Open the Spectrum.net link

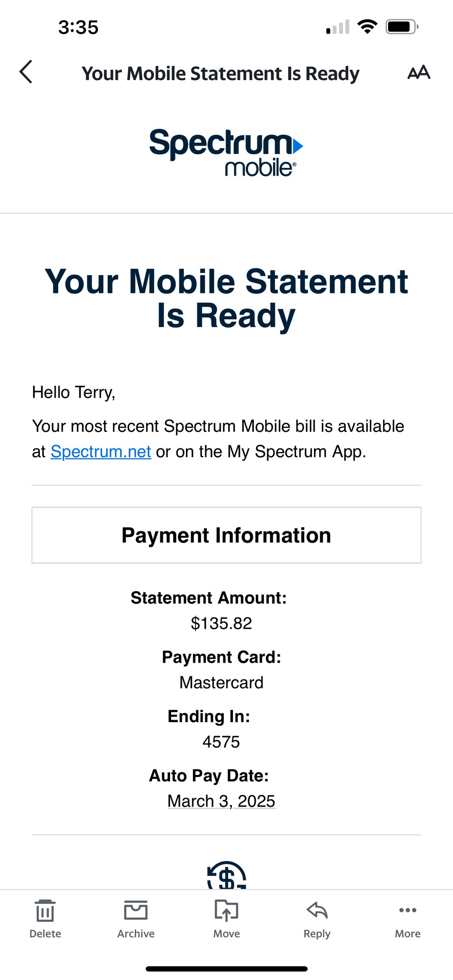101,452
